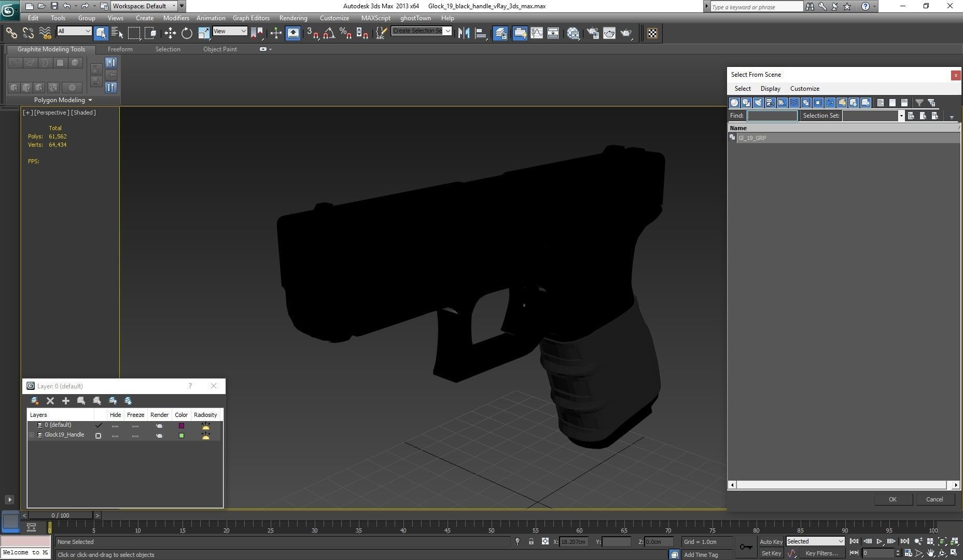Change Glock19_Handle layer color swatch
Image resolution: width=963 pixels, height=560 pixels.
(182, 436)
